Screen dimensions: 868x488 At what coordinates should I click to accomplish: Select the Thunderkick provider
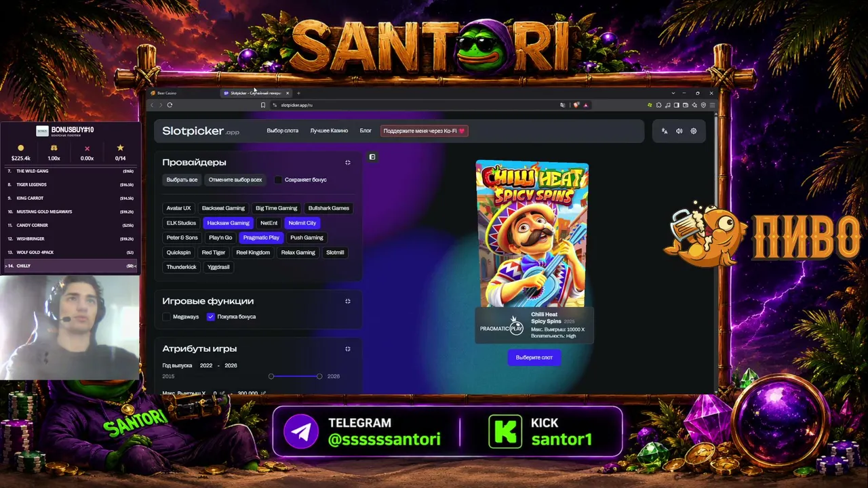(182, 267)
